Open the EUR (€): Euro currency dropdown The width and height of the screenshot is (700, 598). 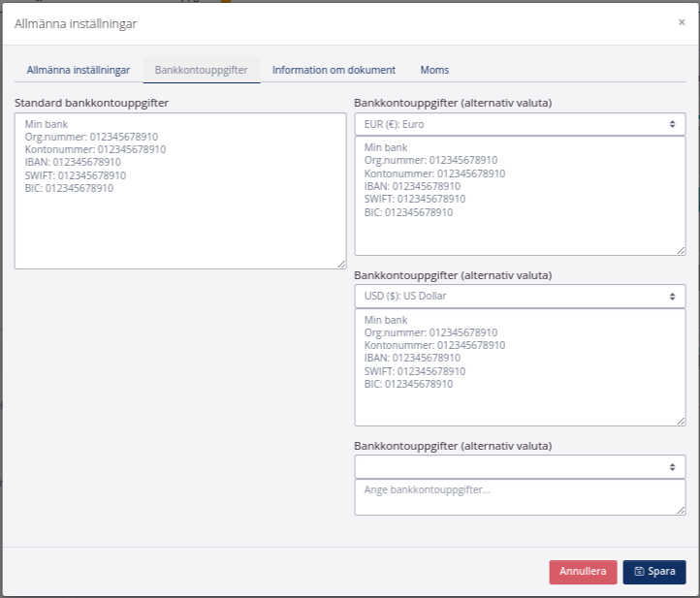(520, 124)
